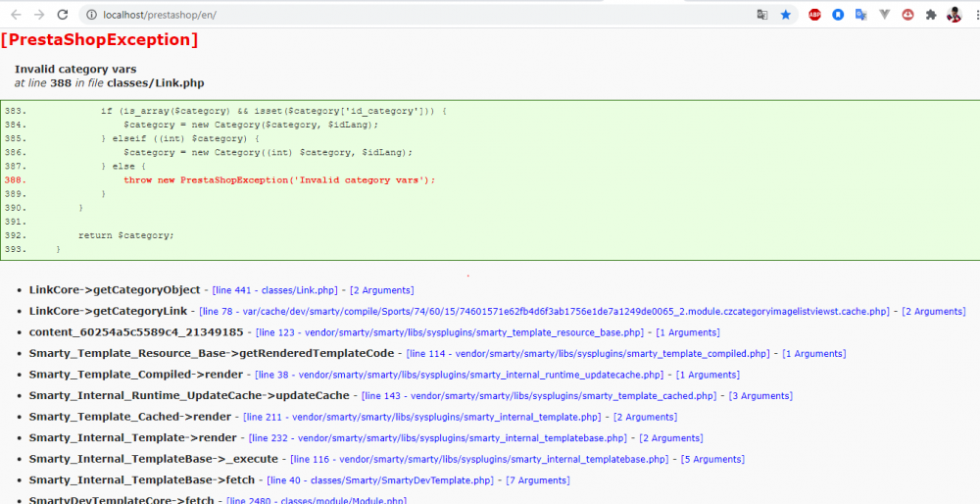Click code line 392 return $category
This screenshot has height=504, width=980.
pos(126,235)
